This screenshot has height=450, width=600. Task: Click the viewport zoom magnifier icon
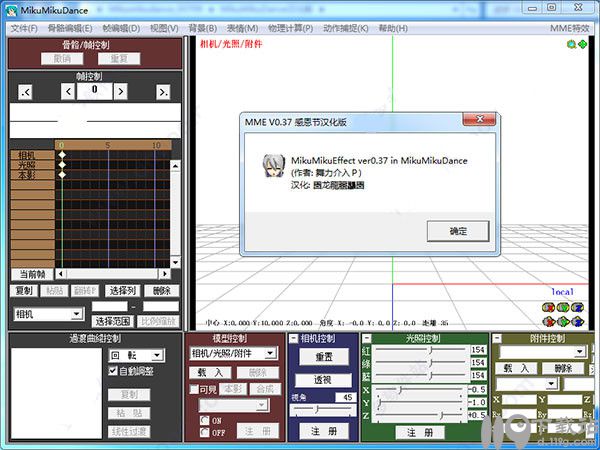[571, 44]
